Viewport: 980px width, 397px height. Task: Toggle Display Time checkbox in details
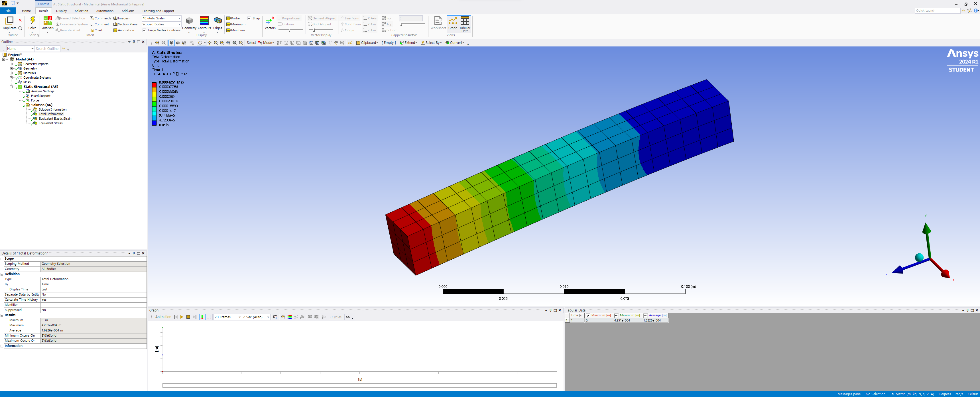[x=7, y=290]
